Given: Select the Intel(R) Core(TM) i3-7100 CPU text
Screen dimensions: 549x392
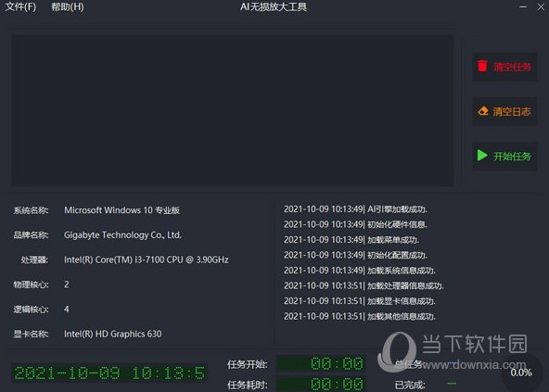Looking at the screenshot, I should (x=147, y=259).
